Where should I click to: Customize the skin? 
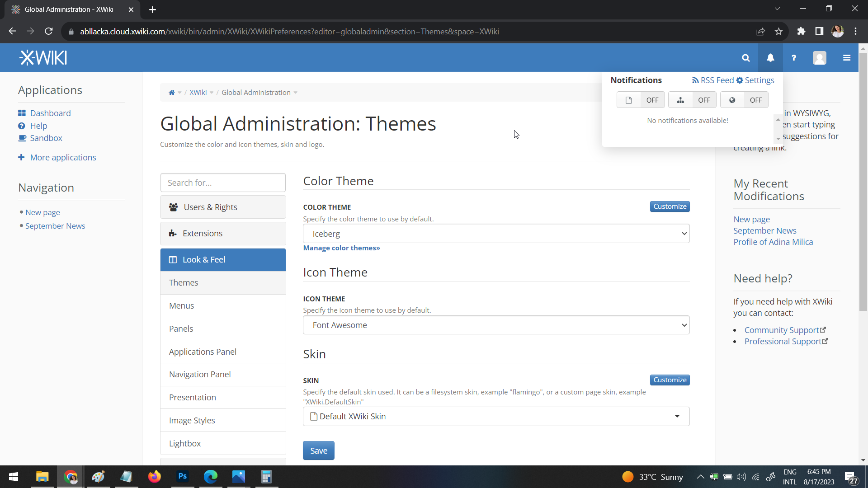tap(670, 380)
